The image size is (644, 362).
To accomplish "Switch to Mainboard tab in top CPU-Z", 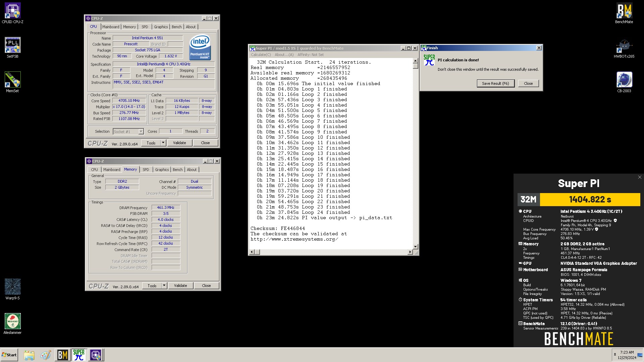I will click(111, 27).
